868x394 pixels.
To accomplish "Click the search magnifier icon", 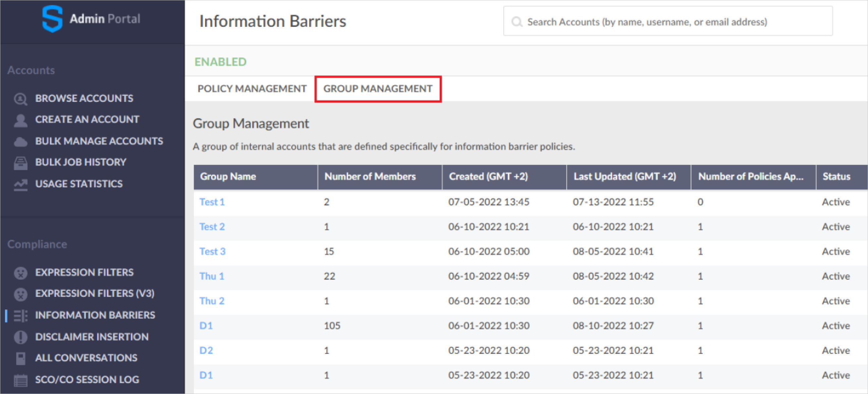I will pyautogui.click(x=516, y=22).
